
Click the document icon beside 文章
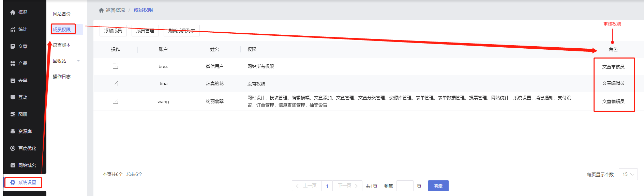(x=13, y=46)
